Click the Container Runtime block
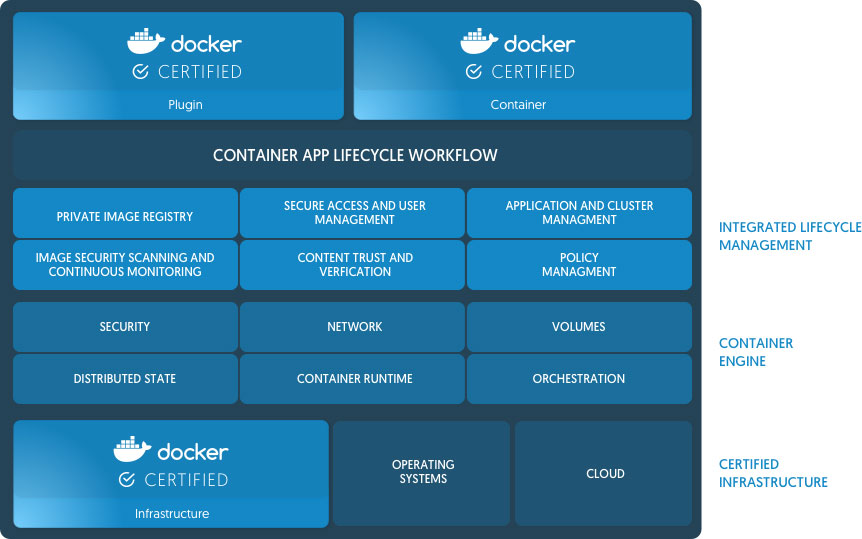 [x=352, y=379]
